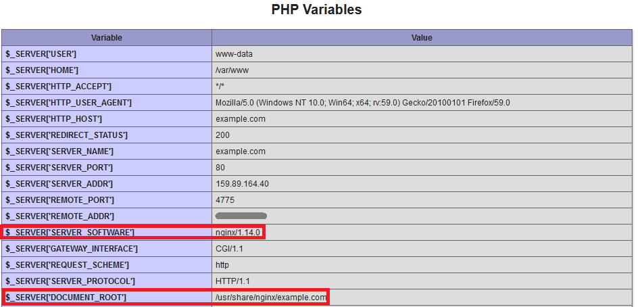Click the example.com value for SERVER_NAME
Screen dimensions: 644x307
coord(240,151)
